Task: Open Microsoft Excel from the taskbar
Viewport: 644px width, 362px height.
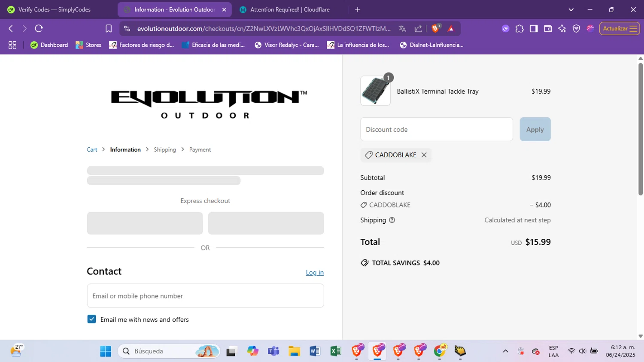Action: tap(336, 351)
